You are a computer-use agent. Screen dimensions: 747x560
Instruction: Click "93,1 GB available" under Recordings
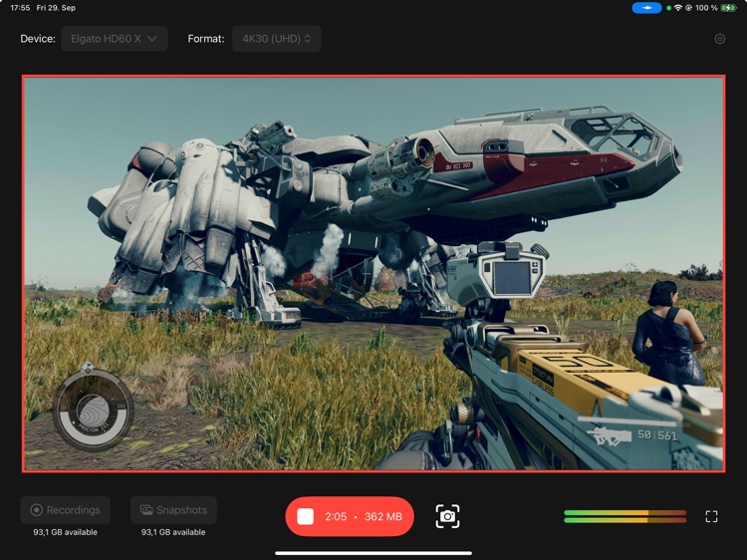tap(66, 532)
